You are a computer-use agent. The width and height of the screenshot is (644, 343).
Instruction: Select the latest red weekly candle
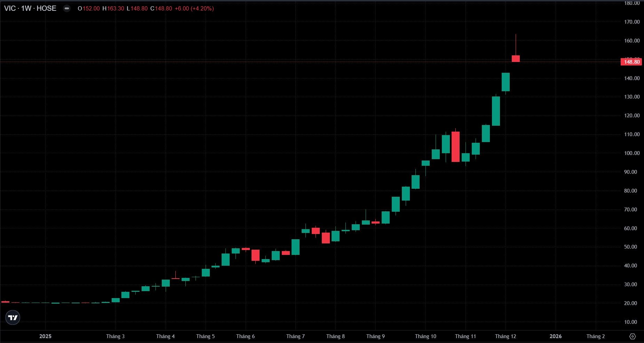pos(516,59)
